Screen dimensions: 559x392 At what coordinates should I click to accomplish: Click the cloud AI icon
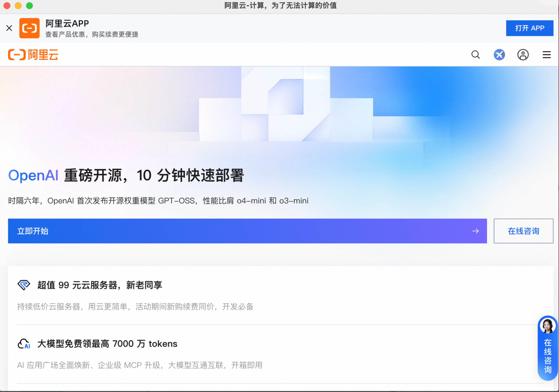point(24,344)
